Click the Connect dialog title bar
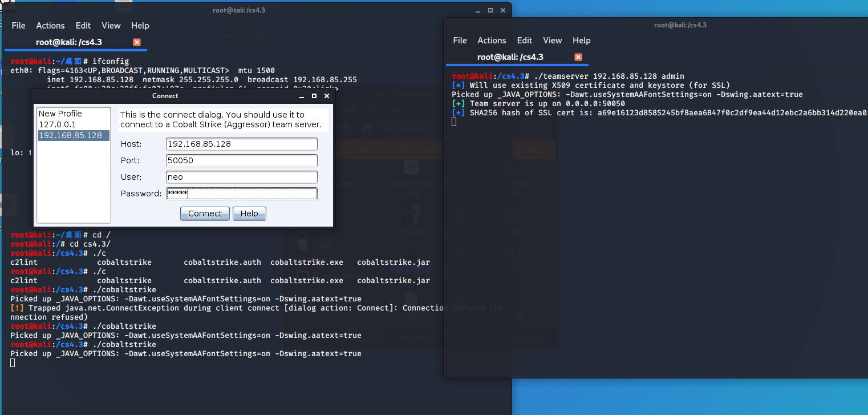 (165, 96)
